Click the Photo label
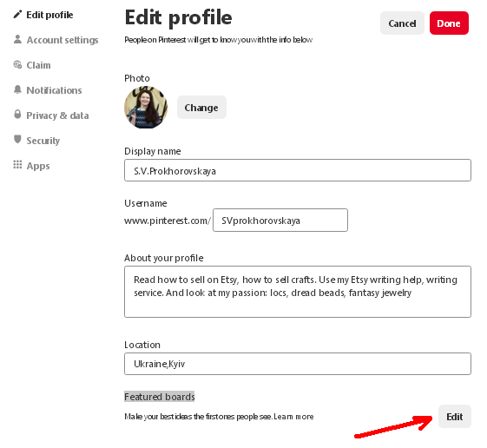The width and height of the screenshot is (487, 448). [137, 78]
